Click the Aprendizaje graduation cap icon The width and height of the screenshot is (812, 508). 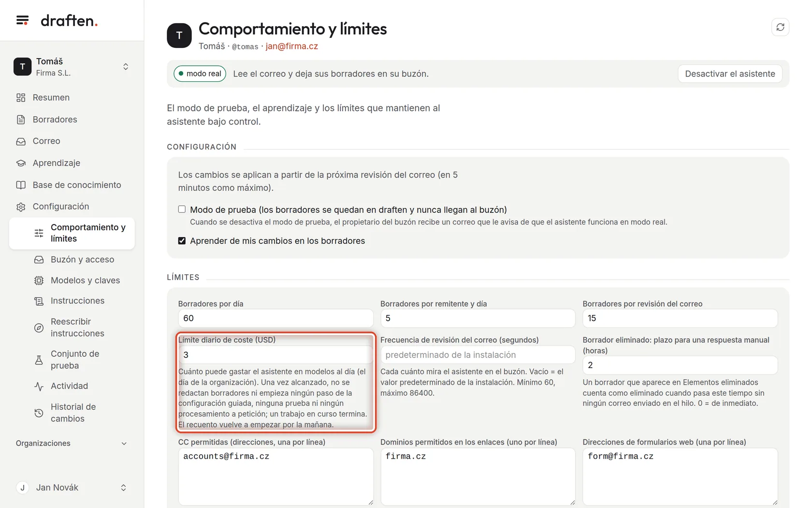21,163
